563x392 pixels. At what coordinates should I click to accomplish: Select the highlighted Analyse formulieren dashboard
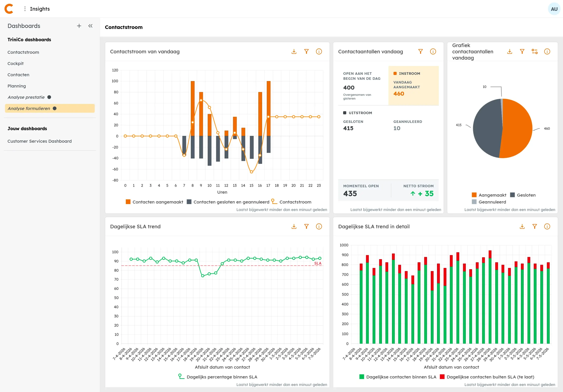click(50, 109)
